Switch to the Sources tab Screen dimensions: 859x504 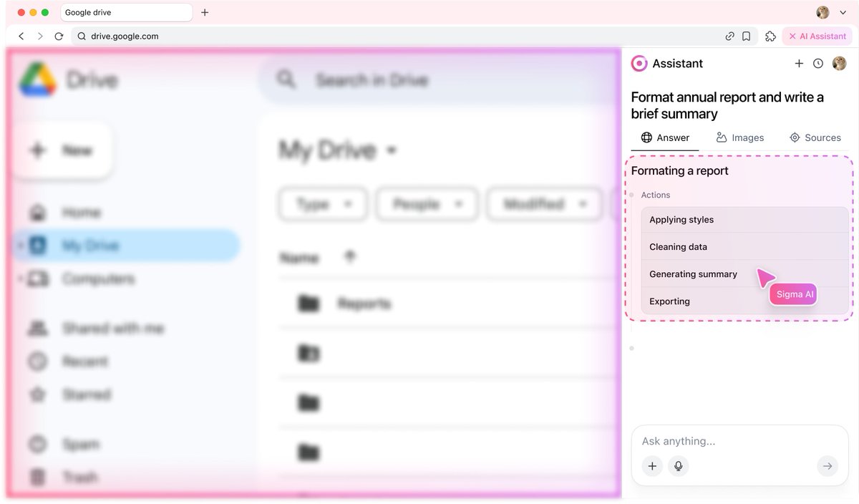click(815, 137)
